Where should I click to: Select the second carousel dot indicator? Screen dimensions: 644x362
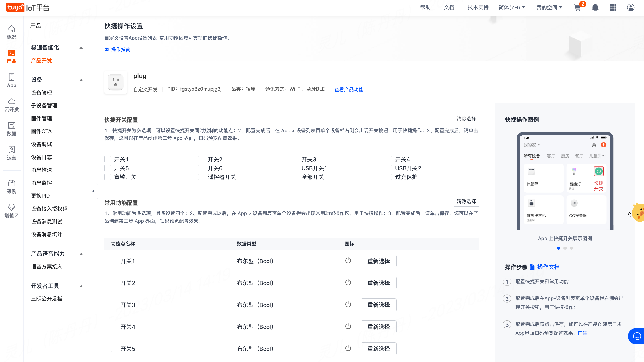[565, 248]
